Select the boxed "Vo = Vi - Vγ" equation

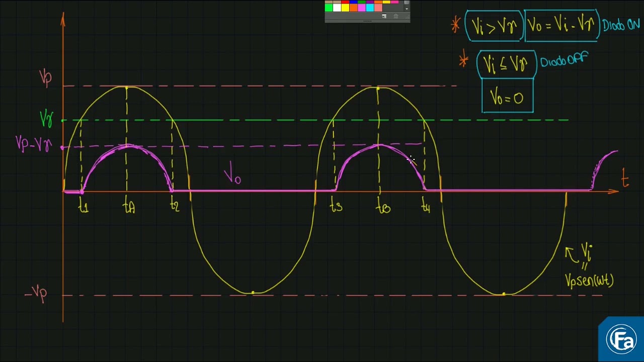pyautogui.click(x=561, y=26)
